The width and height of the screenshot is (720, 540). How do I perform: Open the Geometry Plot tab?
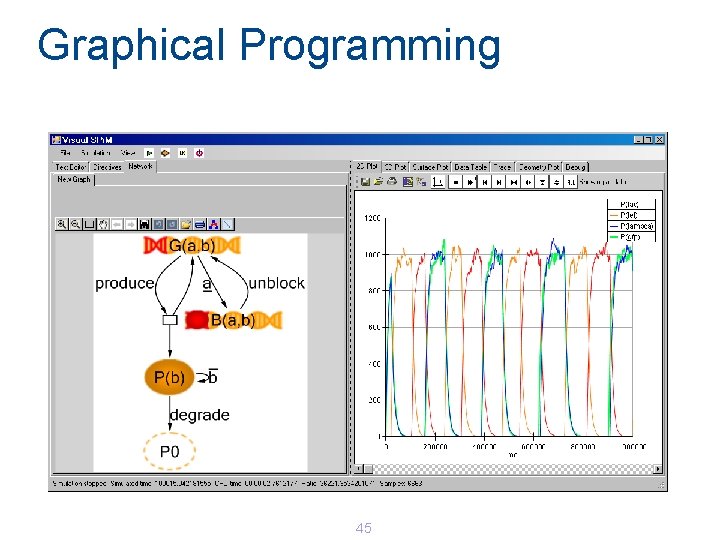click(539, 167)
